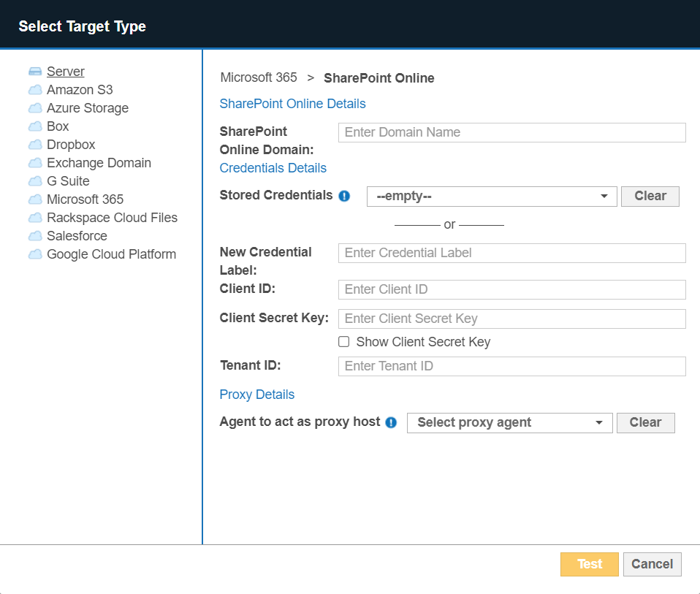
Task: Click the Credentials Details link
Action: [273, 167]
